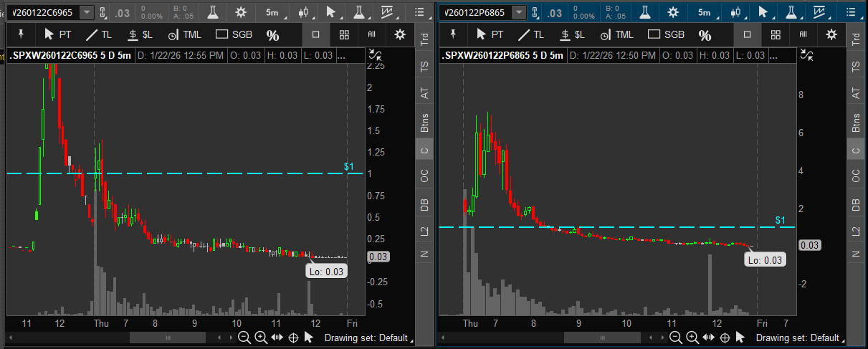
Task: Expand the 5m timeframe dropdown, right chart
Action: tap(705, 12)
